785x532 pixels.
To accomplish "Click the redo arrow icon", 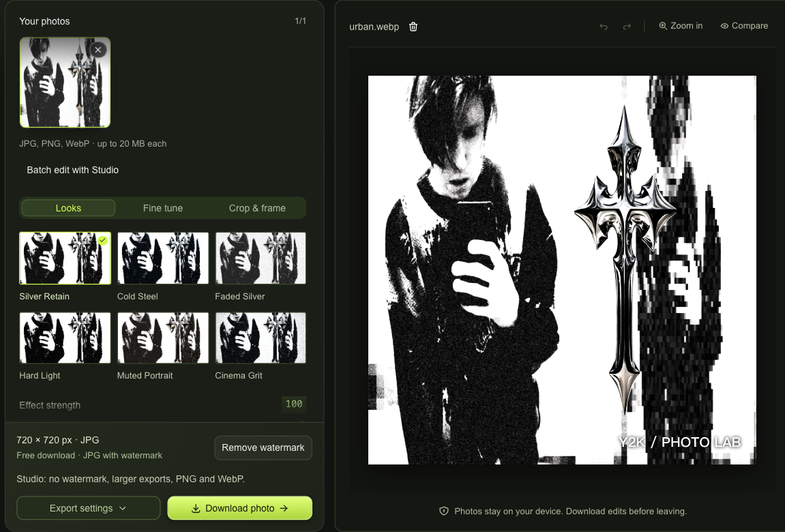I will (627, 26).
